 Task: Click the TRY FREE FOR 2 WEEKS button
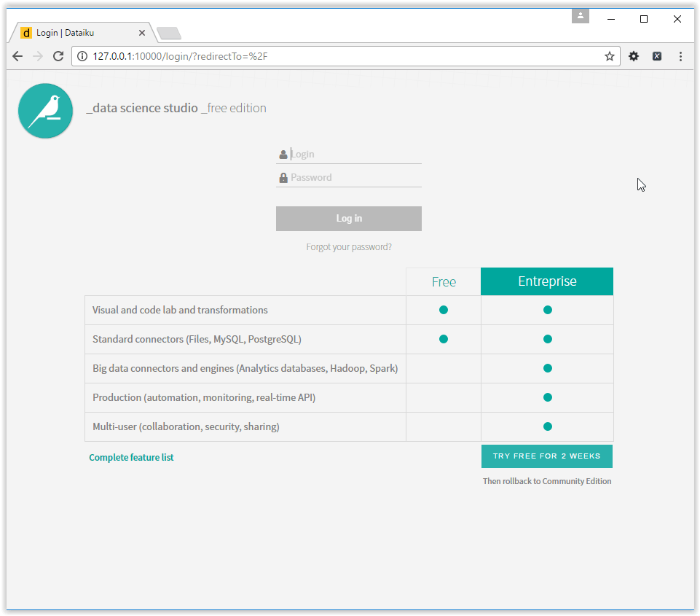(546, 456)
